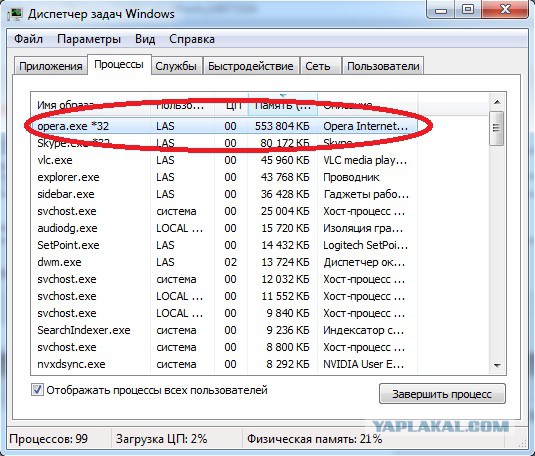Open the Справка menu
The image size is (535, 456).
tap(192, 39)
